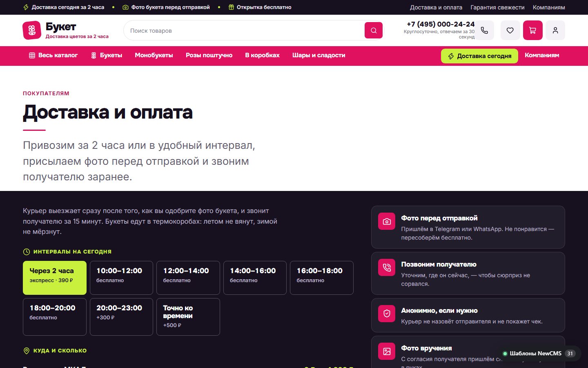Click the Позвоним получателю card title
Viewport: 588px width, 368px height.
click(x=439, y=265)
